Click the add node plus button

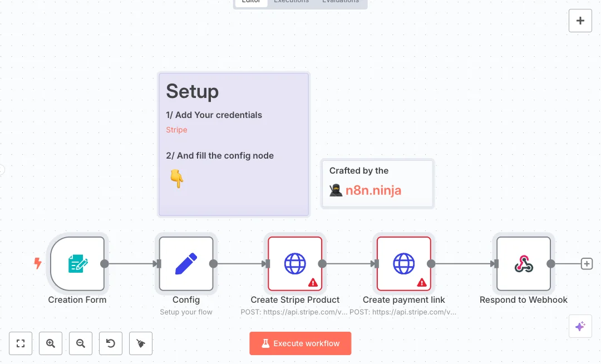(x=580, y=21)
